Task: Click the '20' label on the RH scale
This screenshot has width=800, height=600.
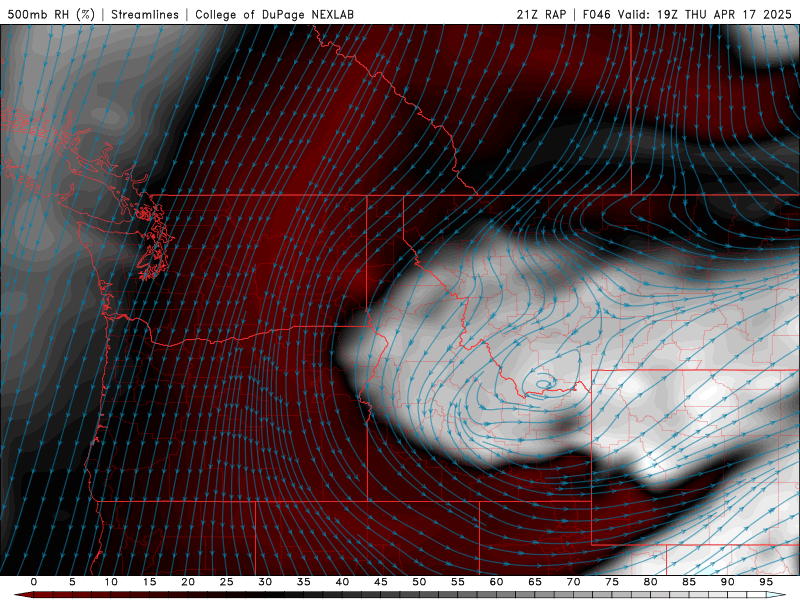Action: coord(188,582)
